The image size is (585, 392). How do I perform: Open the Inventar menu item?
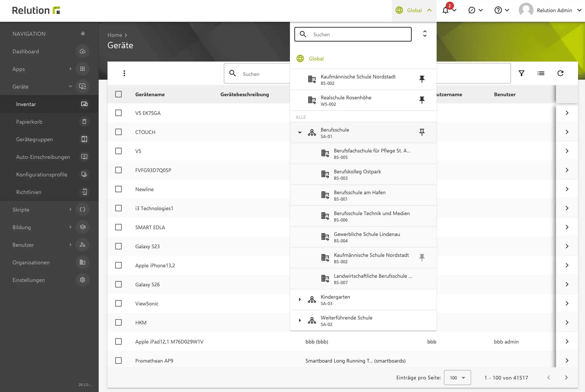pos(49,104)
